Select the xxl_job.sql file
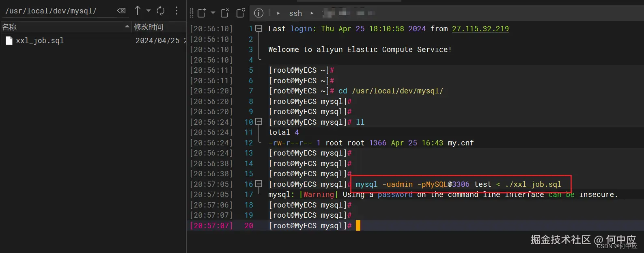The width and height of the screenshot is (644, 253). click(x=40, y=41)
